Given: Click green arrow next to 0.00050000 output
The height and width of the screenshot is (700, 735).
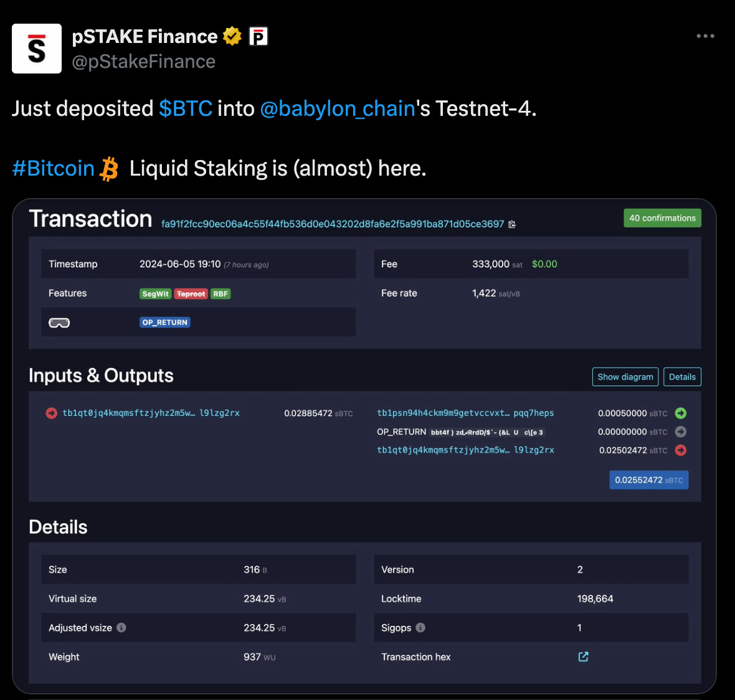Looking at the screenshot, I should tap(681, 414).
